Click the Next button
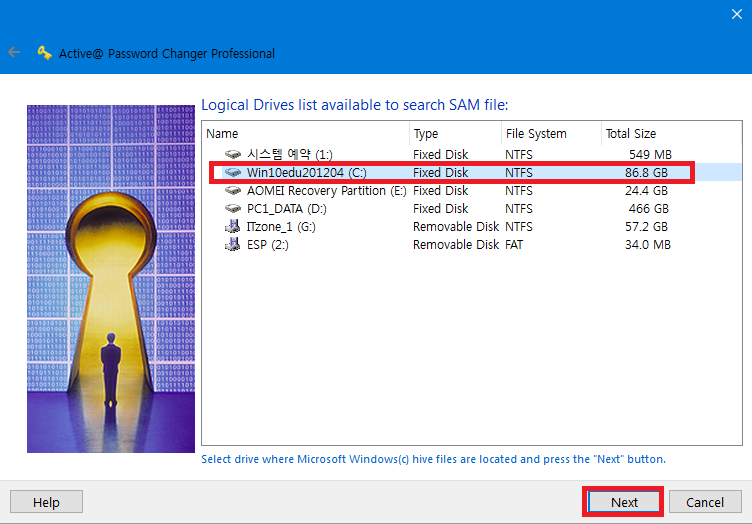 [623, 502]
